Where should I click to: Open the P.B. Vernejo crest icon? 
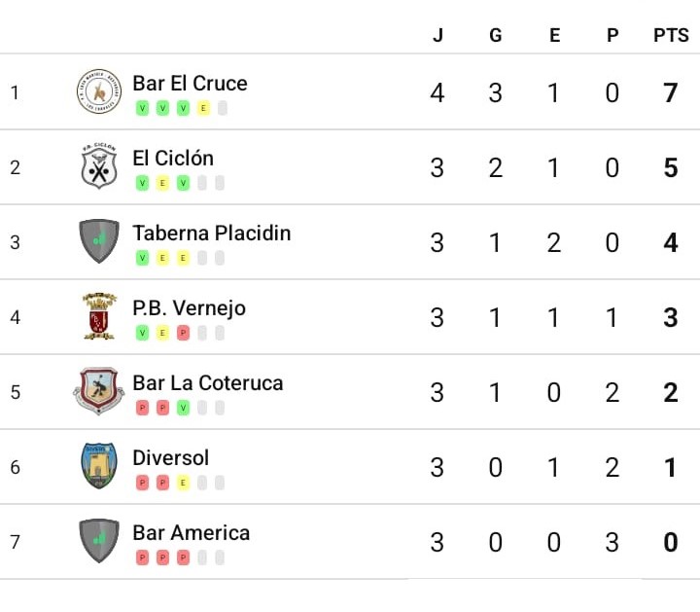[98, 316]
